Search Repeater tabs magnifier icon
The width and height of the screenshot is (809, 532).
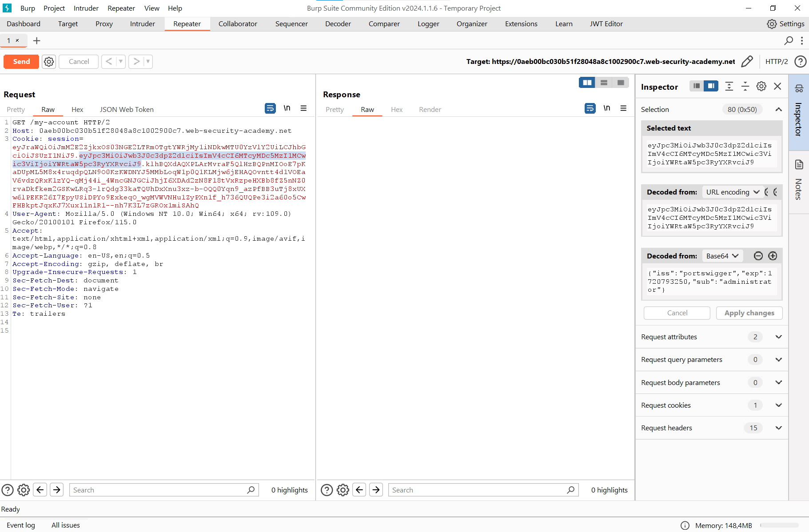tap(789, 41)
